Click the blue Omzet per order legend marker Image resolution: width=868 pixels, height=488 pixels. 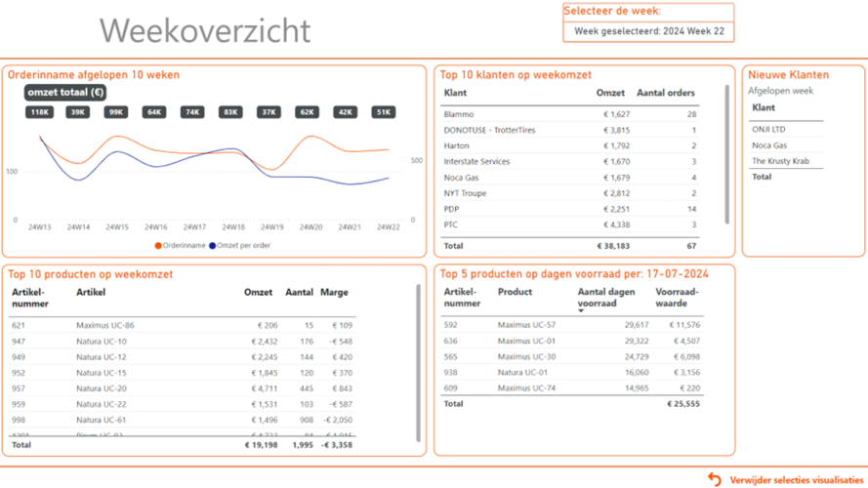212,246
